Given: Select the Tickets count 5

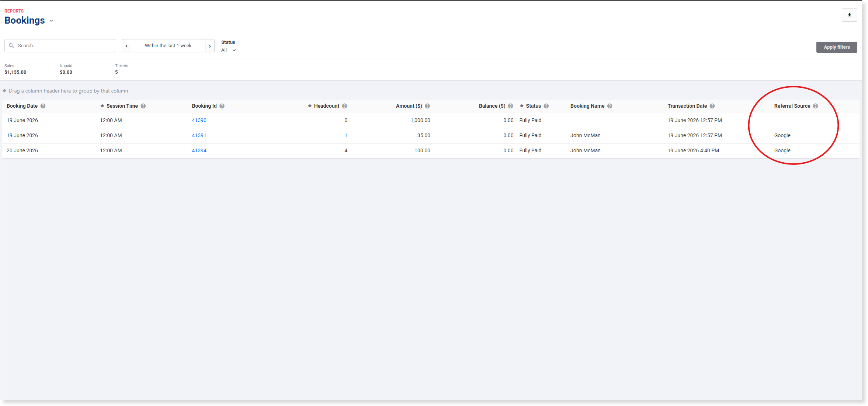Looking at the screenshot, I should coord(117,72).
